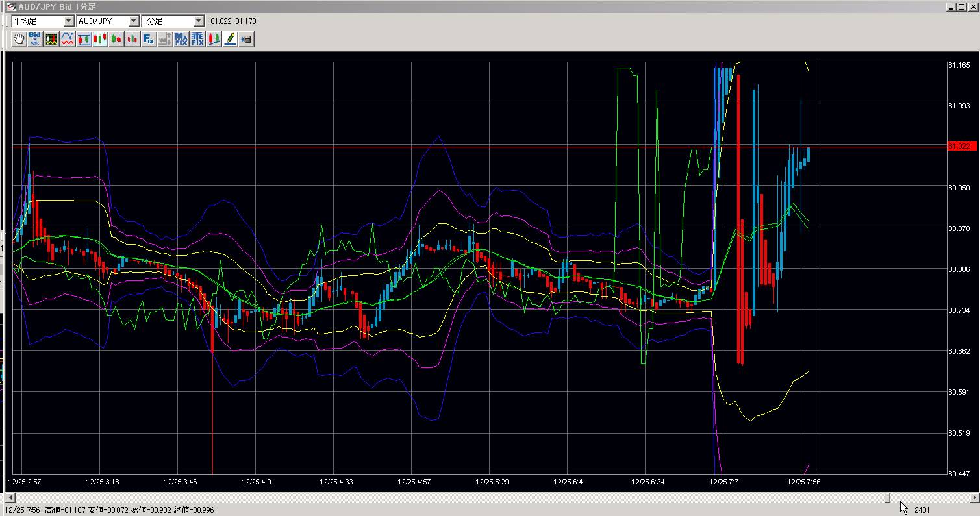Click the 12/25 2:57 time axis label
The width and height of the screenshot is (980, 516).
click(x=25, y=482)
